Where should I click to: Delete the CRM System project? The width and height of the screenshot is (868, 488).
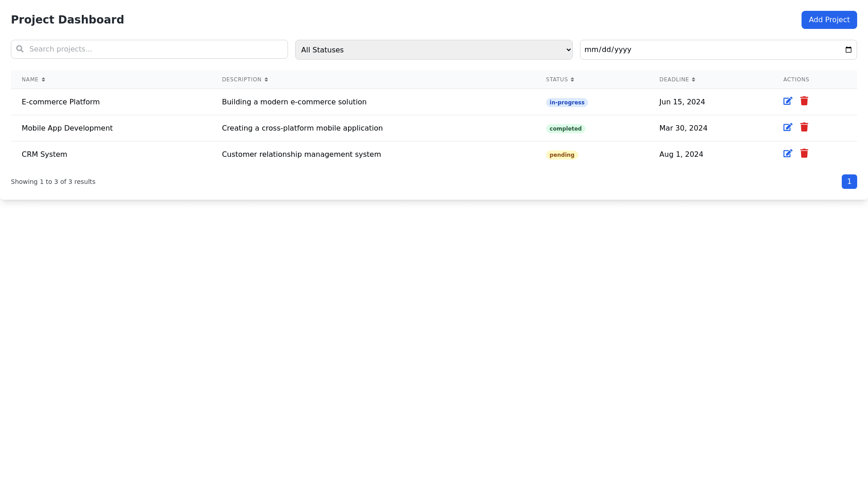click(x=804, y=154)
